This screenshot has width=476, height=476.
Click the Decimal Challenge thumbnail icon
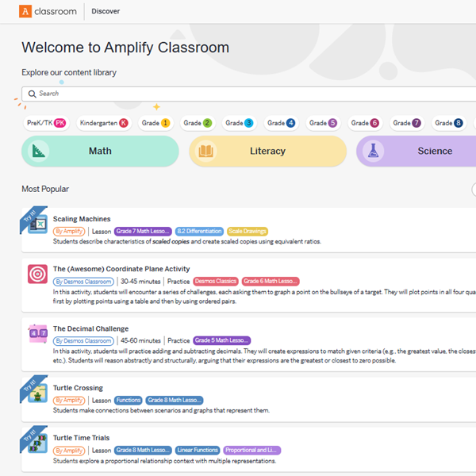[x=37, y=334]
